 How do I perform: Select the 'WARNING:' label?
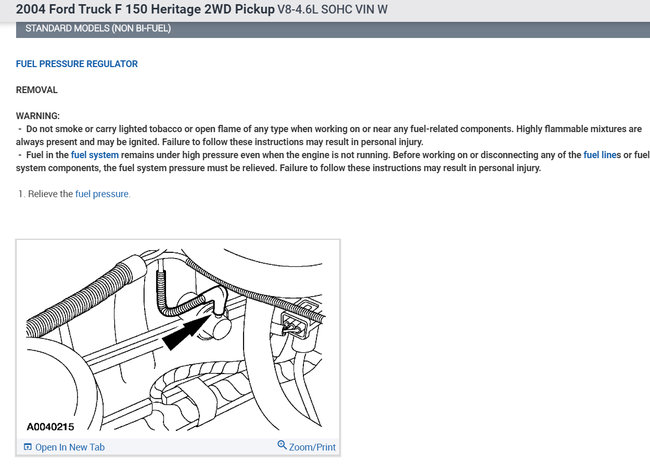point(38,116)
